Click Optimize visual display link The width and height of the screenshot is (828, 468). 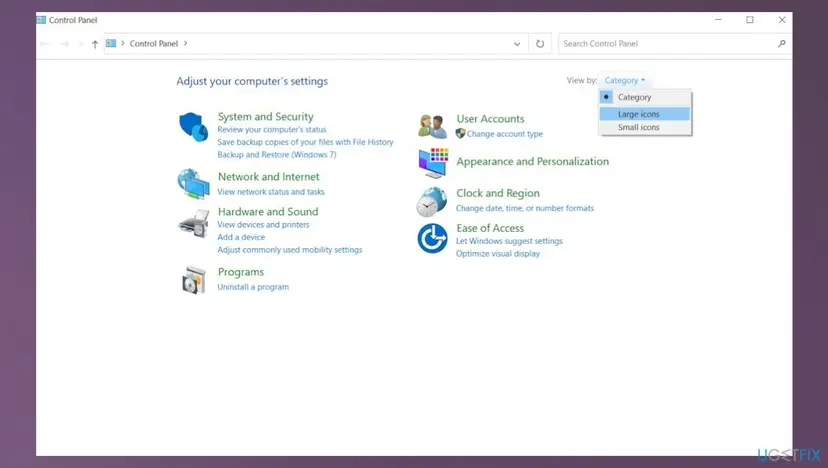[x=498, y=254]
